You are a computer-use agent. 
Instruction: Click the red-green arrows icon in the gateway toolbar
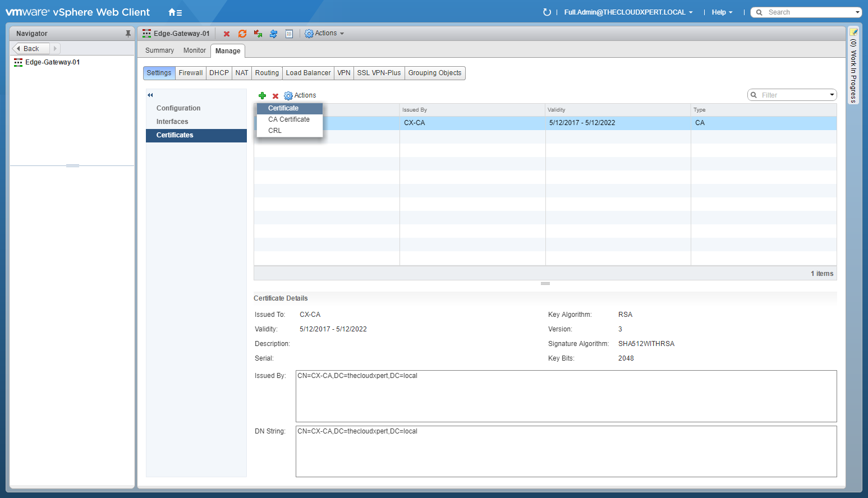tap(258, 34)
